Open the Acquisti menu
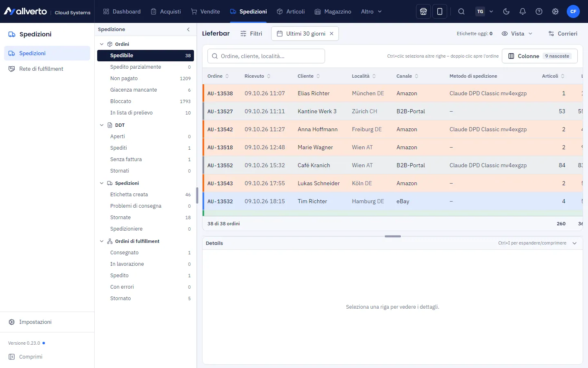This screenshot has width=588, height=368. [166, 11]
